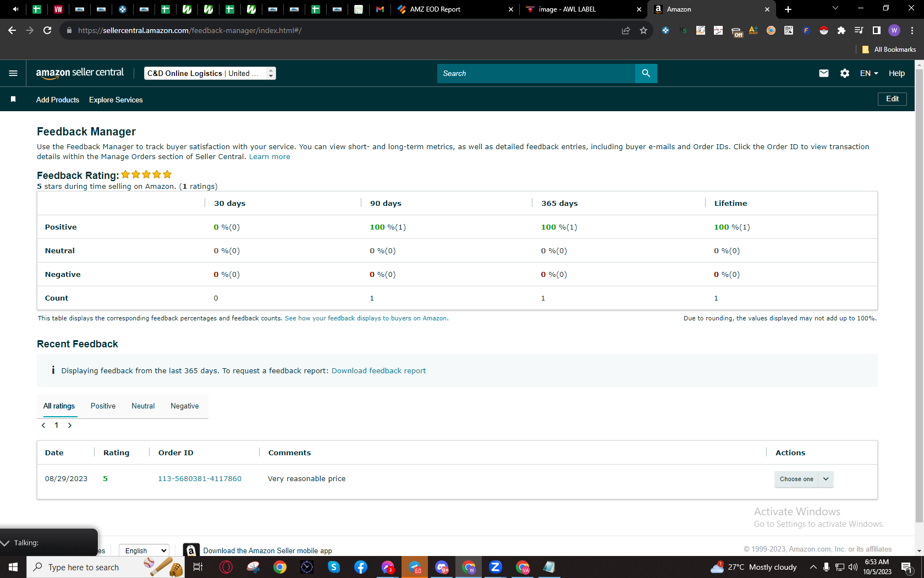The image size is (924, 578).
Task: Click the search magnifier button
Action: [x=646, y=73]
